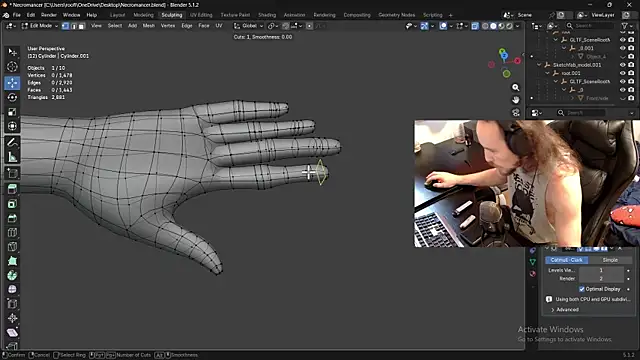Screen dimensions: 640x360
Task: Enable wireframe viewport shading
Action: [485, 26]
